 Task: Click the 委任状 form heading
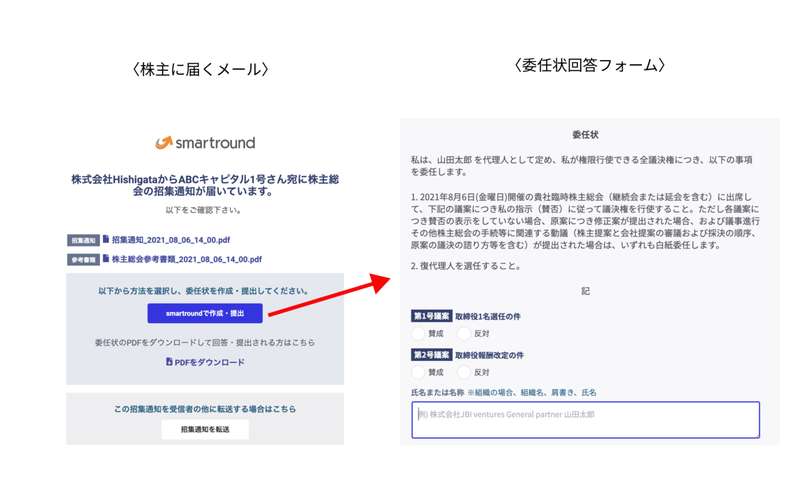click(x=585, y=135)
